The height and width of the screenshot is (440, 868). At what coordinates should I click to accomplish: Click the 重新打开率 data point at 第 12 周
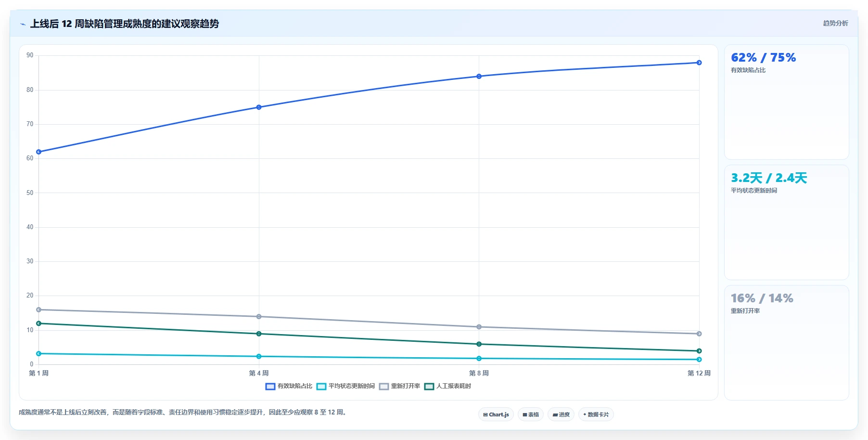coord(699,334)
